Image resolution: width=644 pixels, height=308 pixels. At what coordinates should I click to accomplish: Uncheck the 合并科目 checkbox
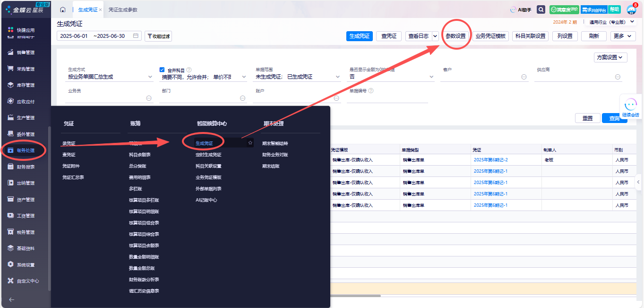(x=162, y=70)
